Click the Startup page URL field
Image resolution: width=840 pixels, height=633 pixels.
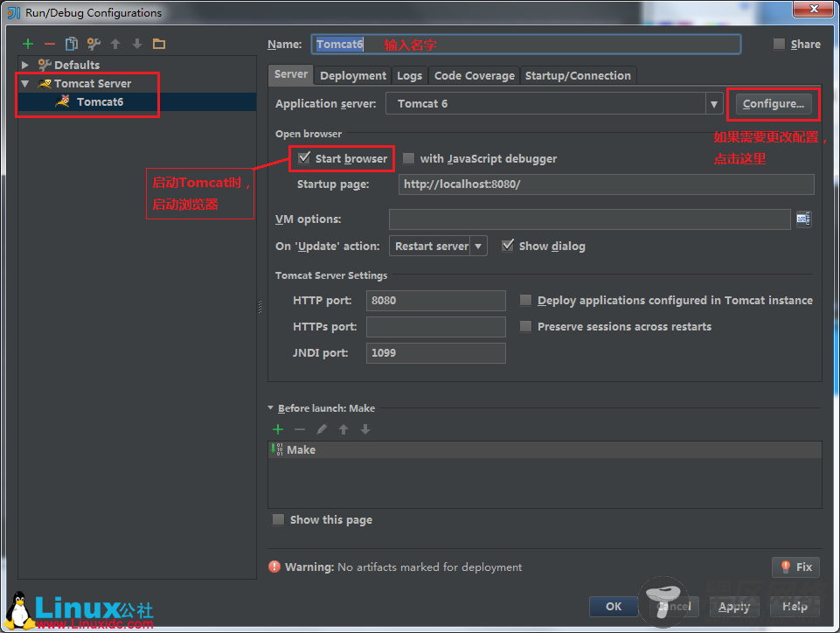[607, 184]
